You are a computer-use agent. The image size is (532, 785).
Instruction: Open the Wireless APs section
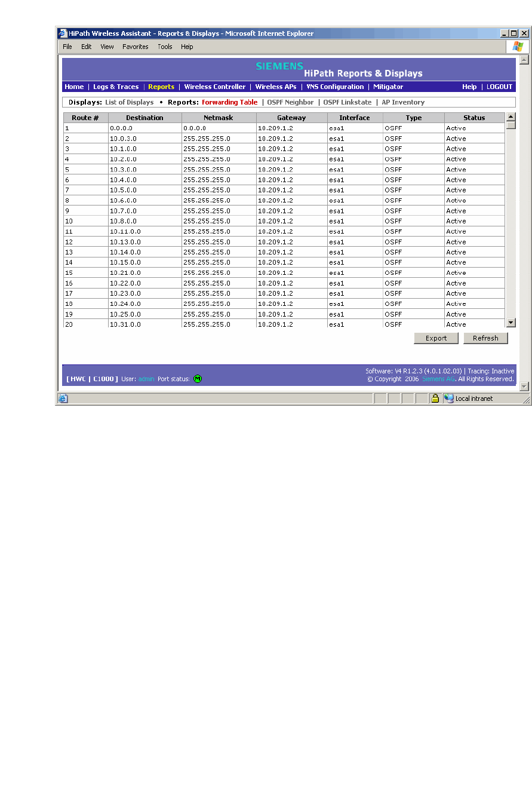[276, 87]
